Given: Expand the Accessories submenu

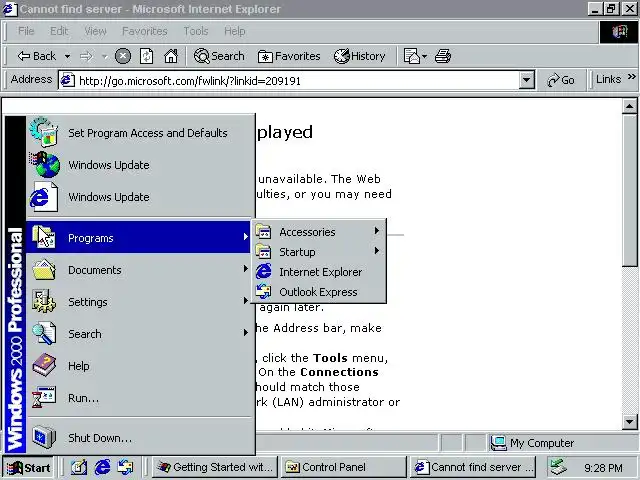Looking at the screenshot, I should [318, 232].
